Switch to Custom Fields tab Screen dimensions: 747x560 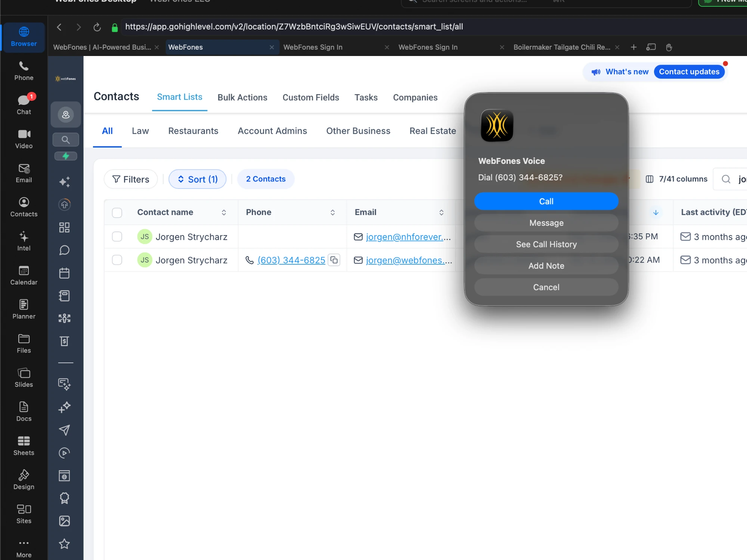tap(311, 97)
